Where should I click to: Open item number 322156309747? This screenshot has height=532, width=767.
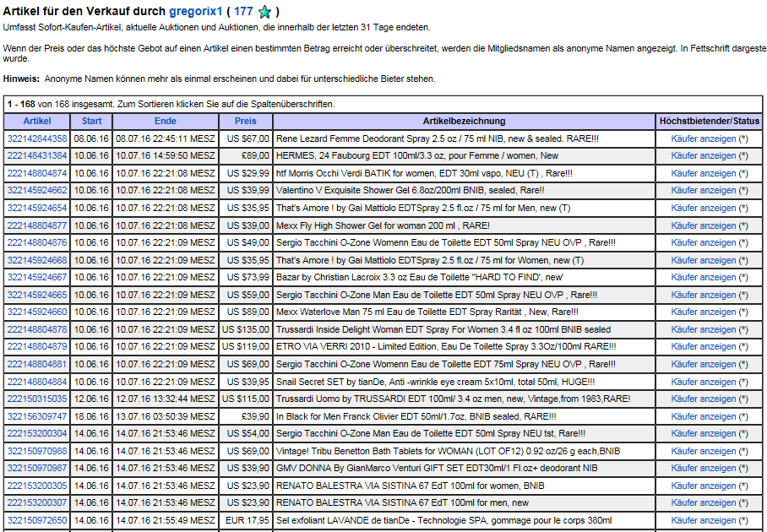click(37, 417)
